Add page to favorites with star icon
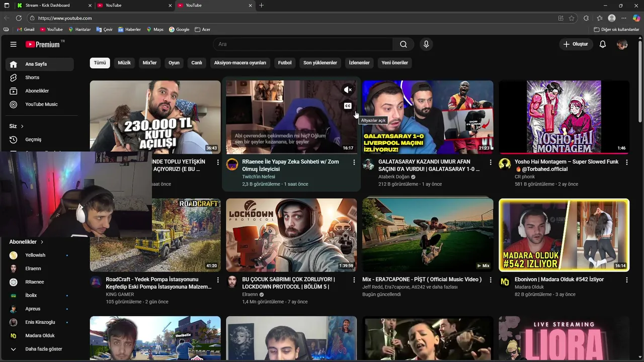644x362 pixels. coord(572,18)
